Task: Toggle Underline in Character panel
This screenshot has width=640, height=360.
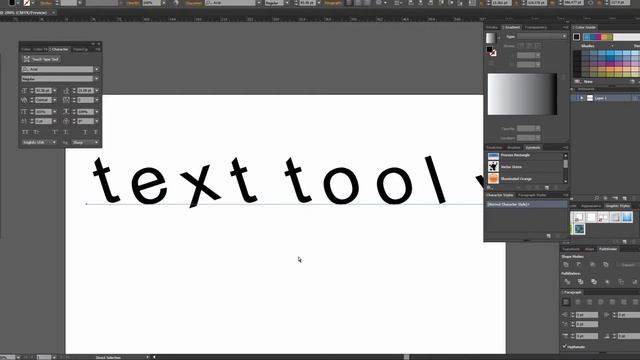Action: click(x=85, y=132)
